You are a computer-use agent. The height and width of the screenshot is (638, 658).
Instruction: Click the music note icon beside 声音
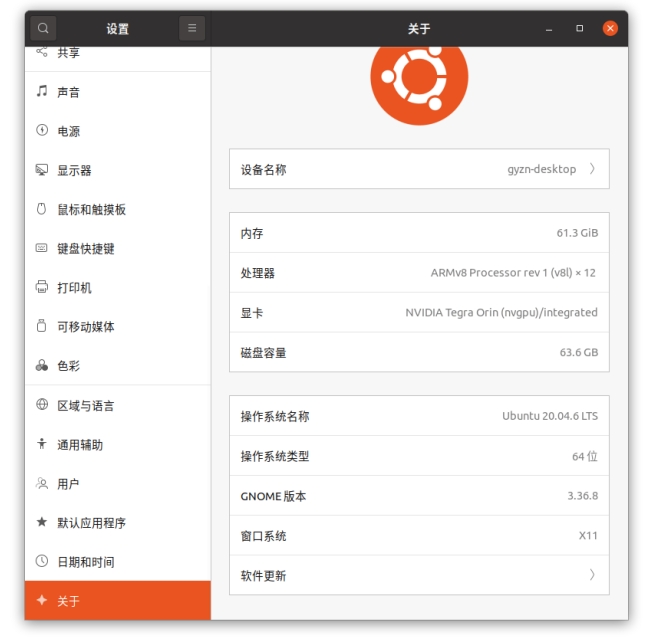42,91
